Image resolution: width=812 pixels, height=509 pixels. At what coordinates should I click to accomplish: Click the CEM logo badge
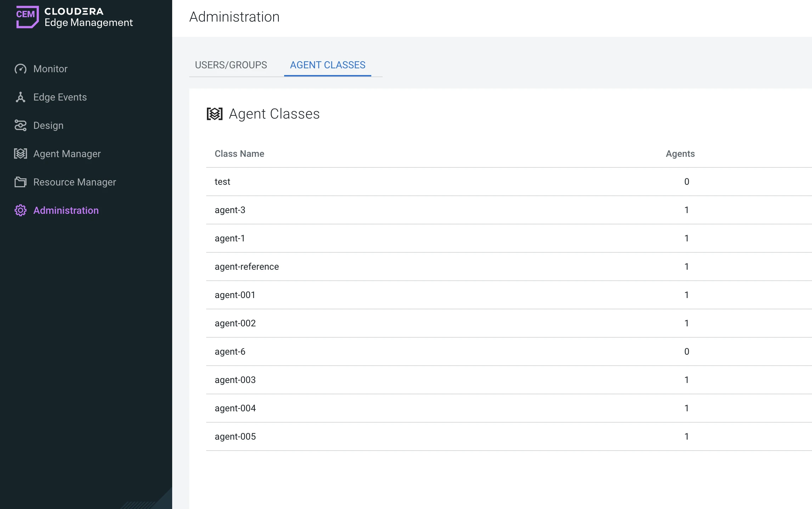(27, 16)
